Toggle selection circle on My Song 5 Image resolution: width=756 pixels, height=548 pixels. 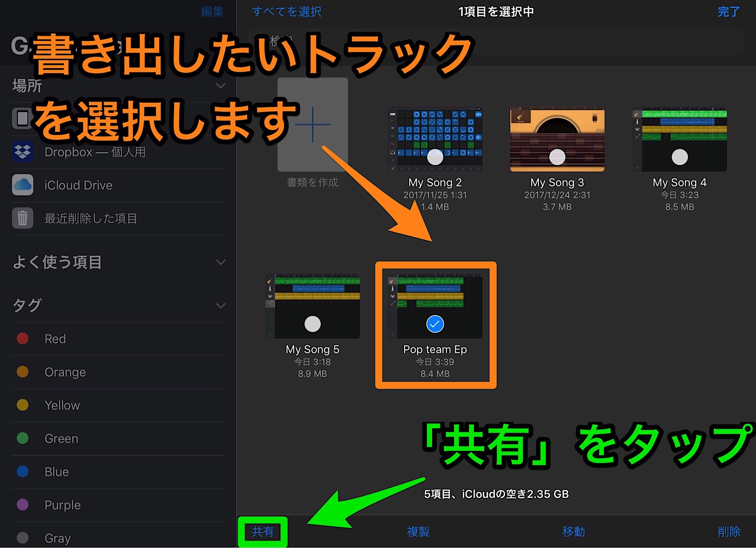(x=313, y=324)
